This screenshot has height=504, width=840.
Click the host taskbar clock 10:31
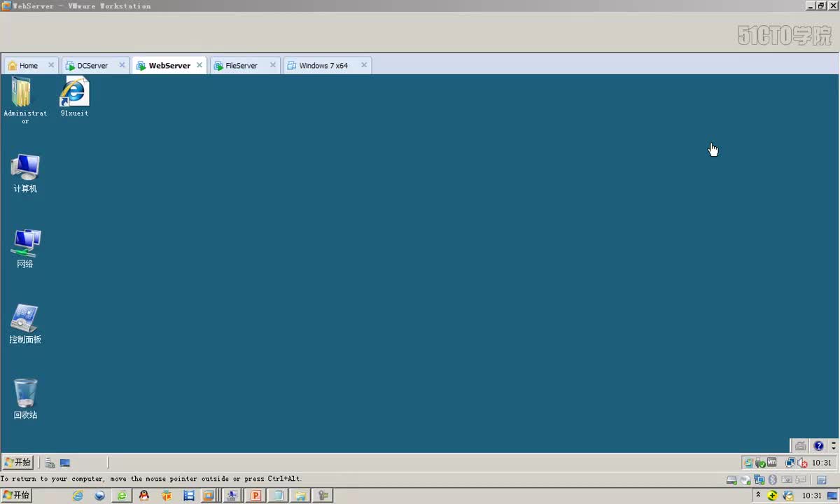pos(811,495)
